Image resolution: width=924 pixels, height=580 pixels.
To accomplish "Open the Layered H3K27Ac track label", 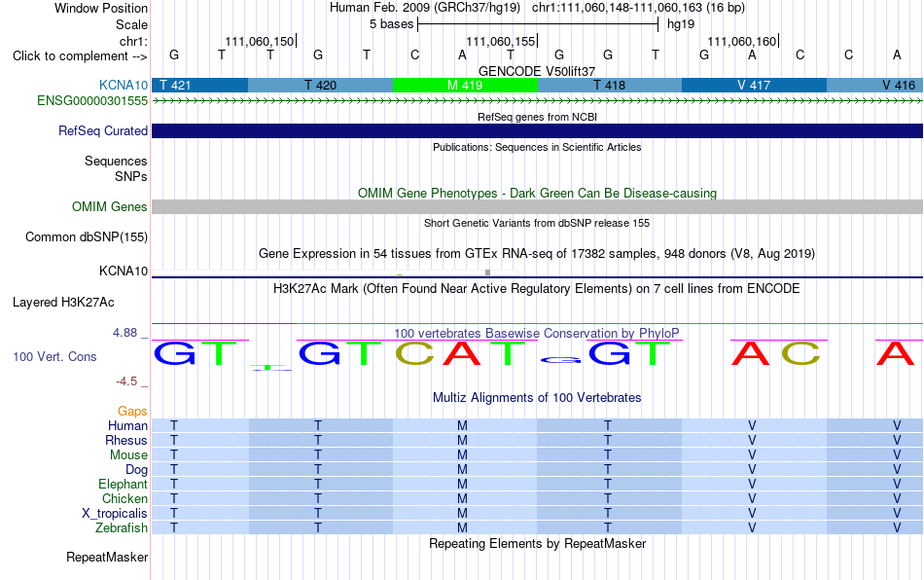I will pyautogui.click(x=63, y=303).
